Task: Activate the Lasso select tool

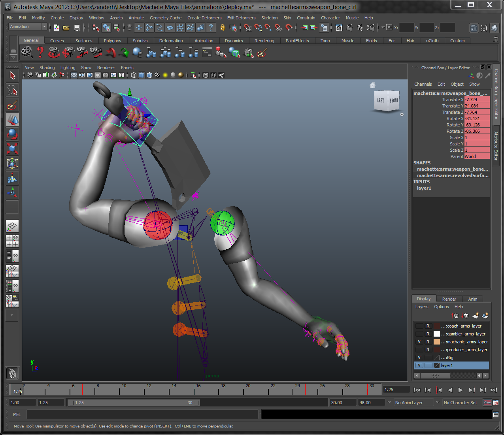Action: [x=12, y=90]
